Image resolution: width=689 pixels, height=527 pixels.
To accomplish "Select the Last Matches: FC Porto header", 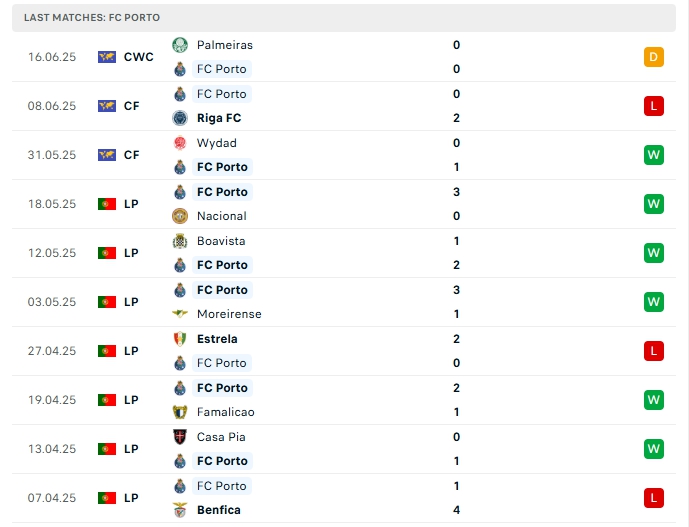I will tap(92, 18).
